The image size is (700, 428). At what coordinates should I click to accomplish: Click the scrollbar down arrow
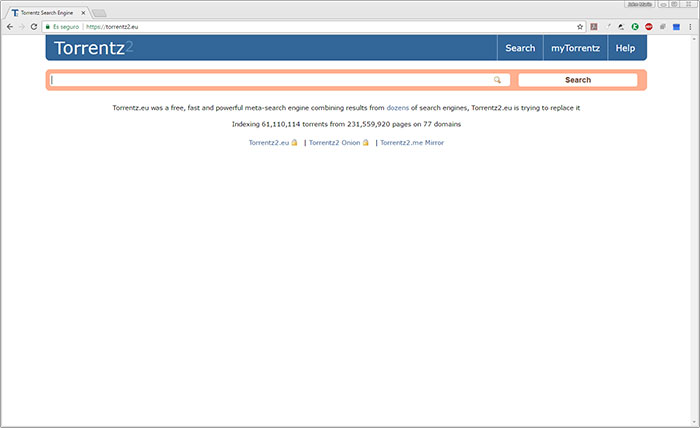point(696,422)
